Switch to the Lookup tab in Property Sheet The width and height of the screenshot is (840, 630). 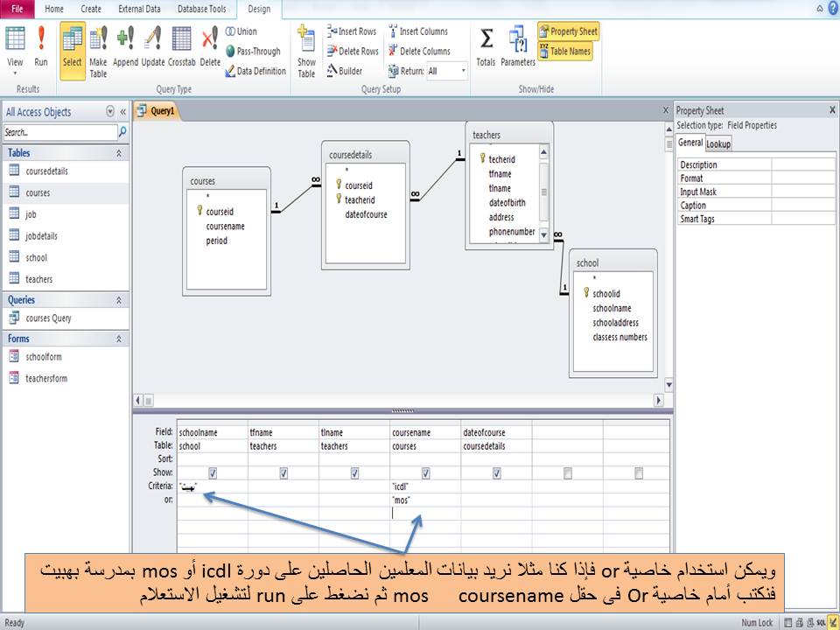pos(717,143)
